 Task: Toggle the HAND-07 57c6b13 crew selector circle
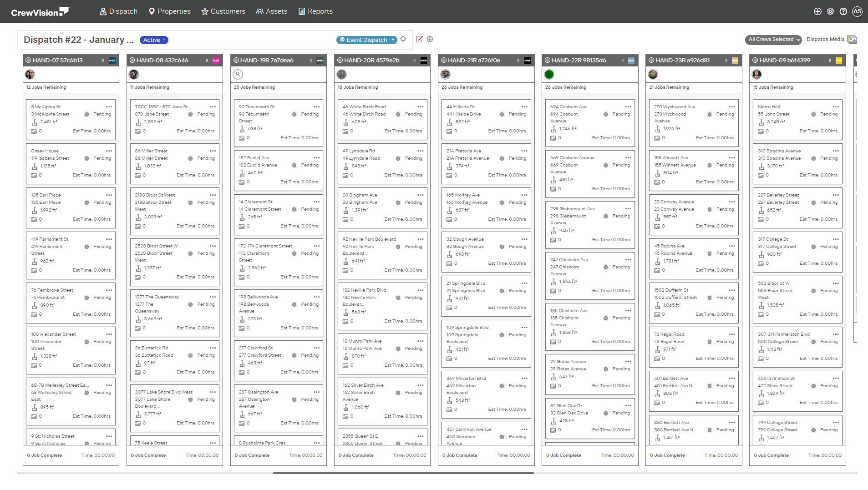click(28, 60)
